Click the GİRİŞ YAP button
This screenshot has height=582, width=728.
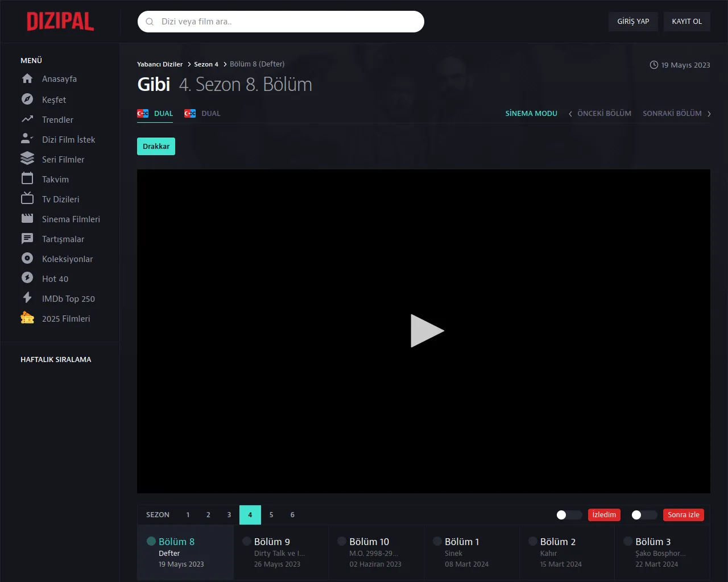633,22
